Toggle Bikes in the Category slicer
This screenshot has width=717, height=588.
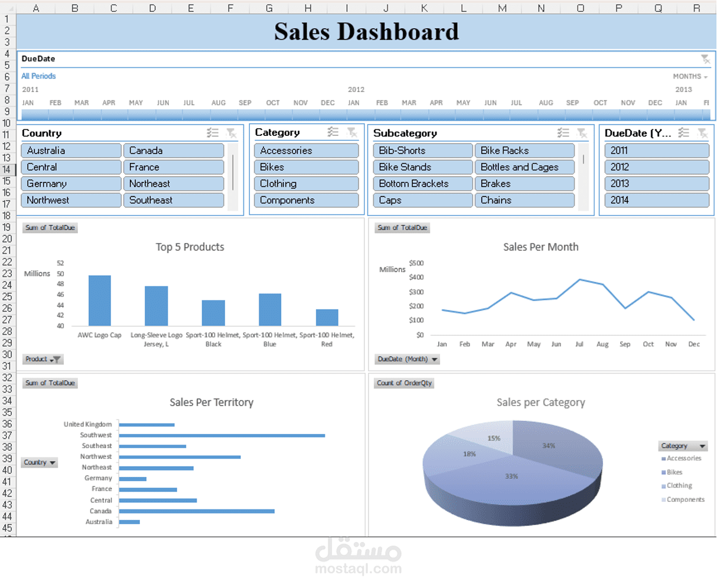pos(306,167)
